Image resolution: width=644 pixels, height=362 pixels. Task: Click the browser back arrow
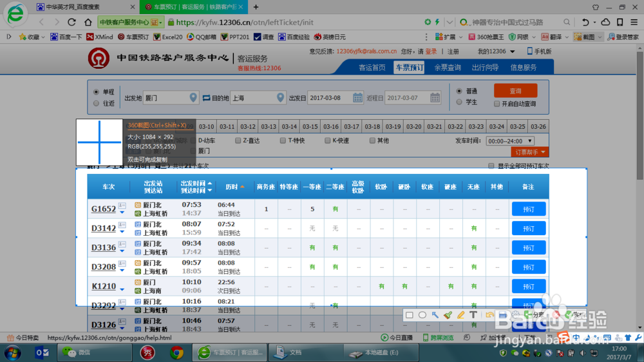[x=41, y=22]
